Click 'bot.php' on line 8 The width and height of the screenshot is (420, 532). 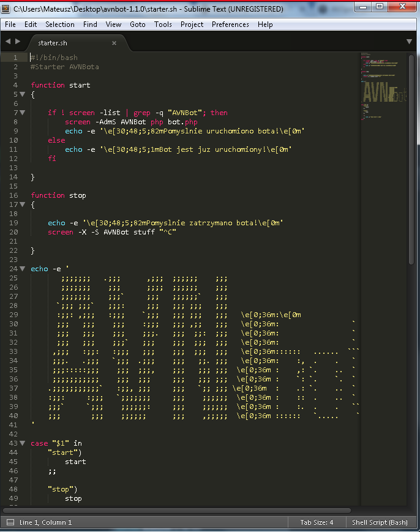coord(182,122)
